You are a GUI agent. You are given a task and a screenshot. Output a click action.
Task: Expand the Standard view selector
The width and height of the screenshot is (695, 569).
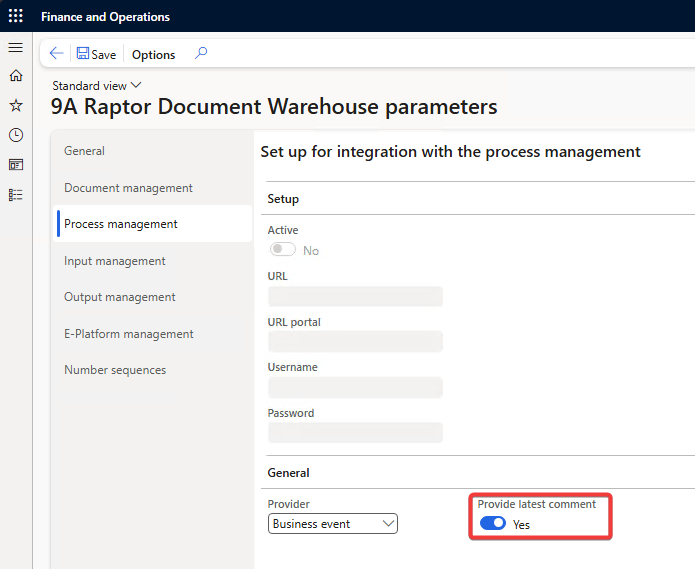click(x=97, y=86)
